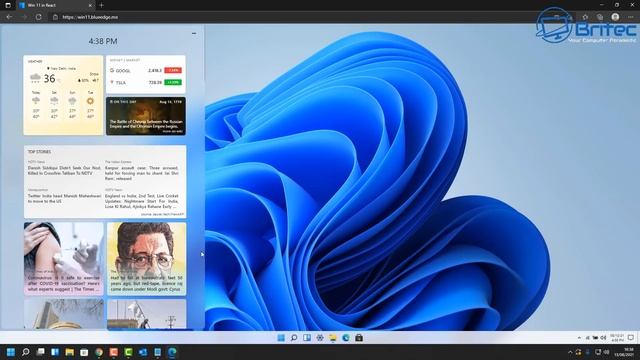Open the news card with man wearing glasses
The image size is (640, 360).
pyautogui.click(x=147, y=259)
